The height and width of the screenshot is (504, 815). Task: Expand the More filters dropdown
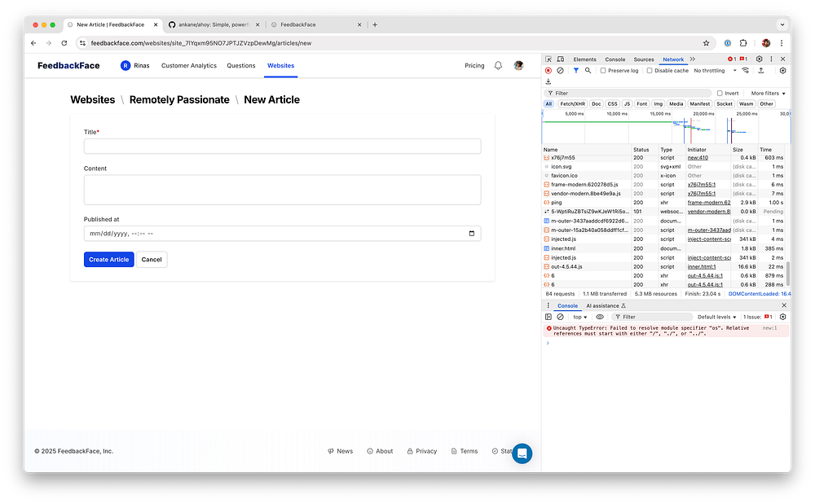pyautogui.click(x=768, y=94)
